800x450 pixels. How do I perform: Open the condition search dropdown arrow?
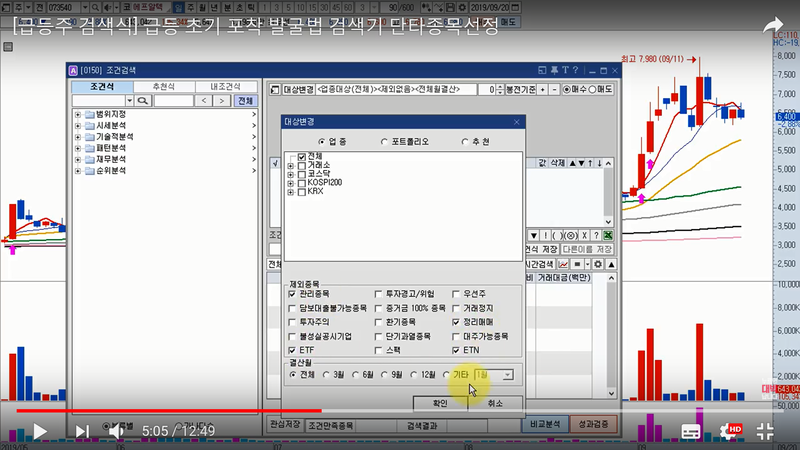click(130, 101)
